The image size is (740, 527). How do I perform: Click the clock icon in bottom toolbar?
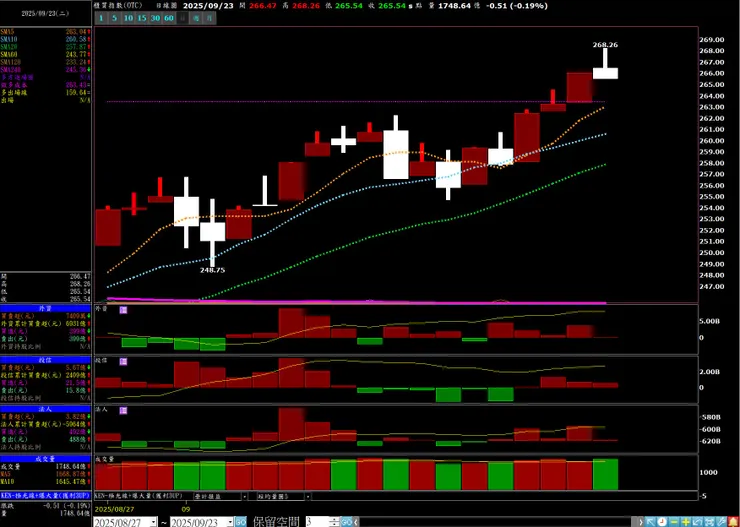[662, 522]
